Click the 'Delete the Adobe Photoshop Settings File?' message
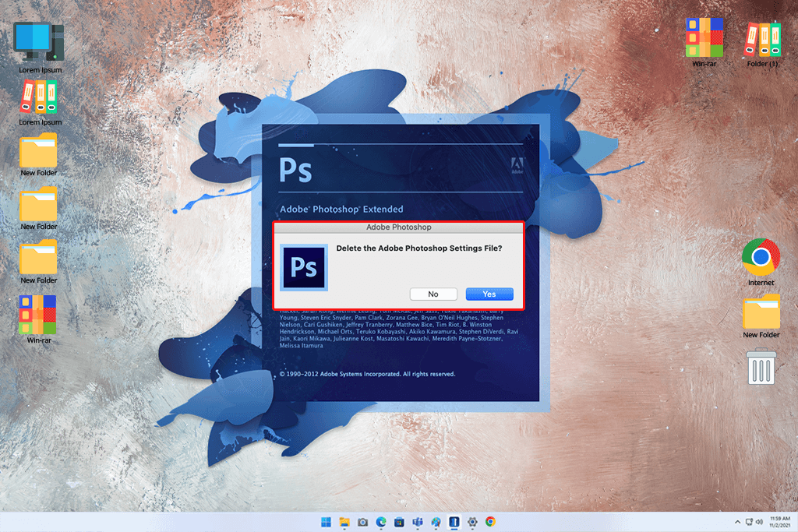 point(418,248)
